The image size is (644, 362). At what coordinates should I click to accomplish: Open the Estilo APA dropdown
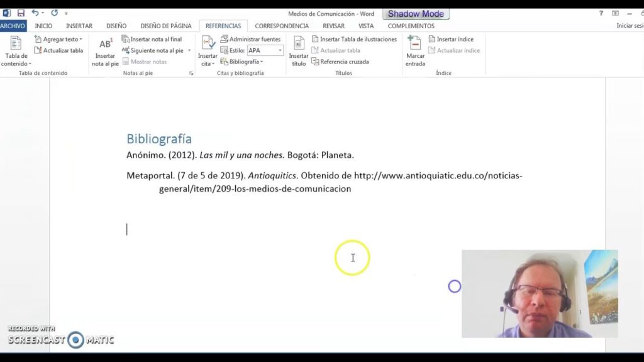(x=280, y=50)
